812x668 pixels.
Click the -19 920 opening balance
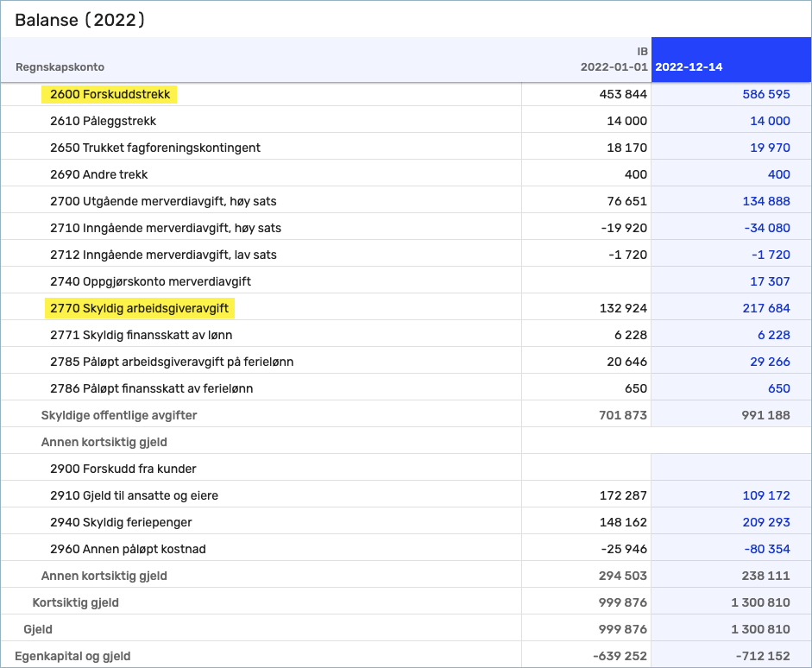pos(624,229)
